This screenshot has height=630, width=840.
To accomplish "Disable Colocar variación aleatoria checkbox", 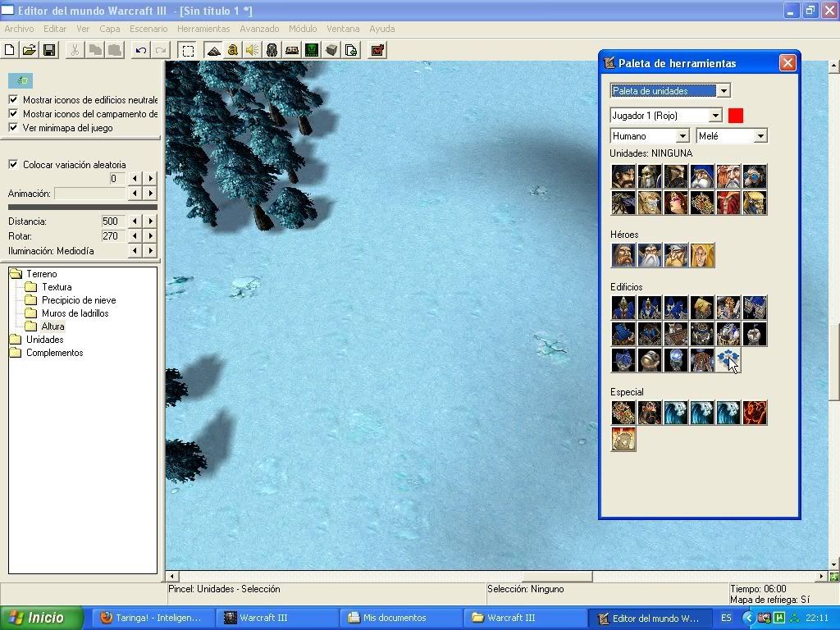I will (x=13, y=164).
